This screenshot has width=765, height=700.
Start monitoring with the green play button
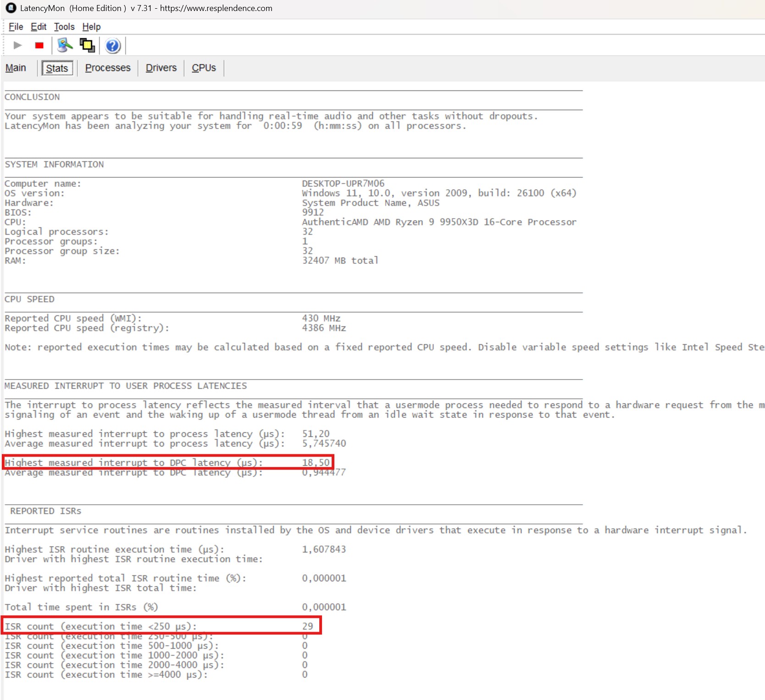coord(17,45)
